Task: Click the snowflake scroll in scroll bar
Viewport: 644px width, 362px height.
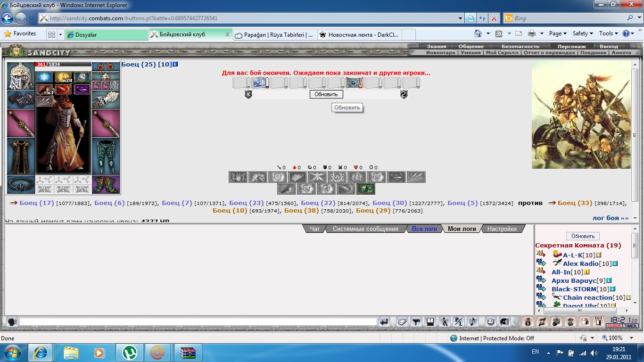Action: (x=260, y=83)
